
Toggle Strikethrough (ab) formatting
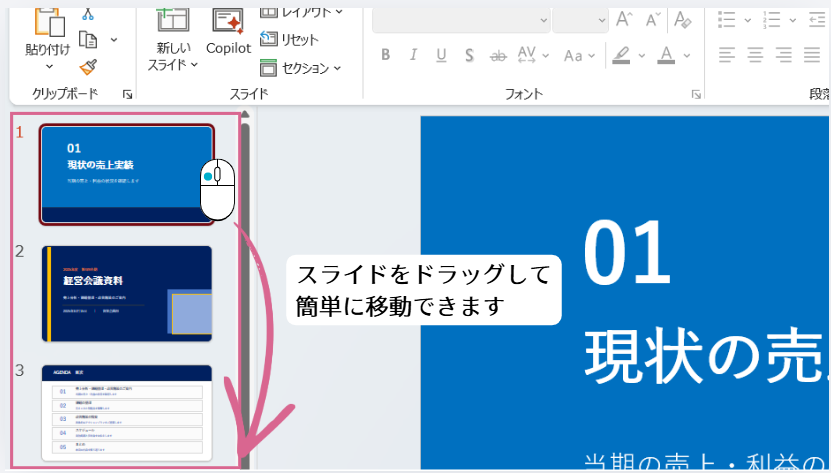pyautogui.click(x=498, y=55)
